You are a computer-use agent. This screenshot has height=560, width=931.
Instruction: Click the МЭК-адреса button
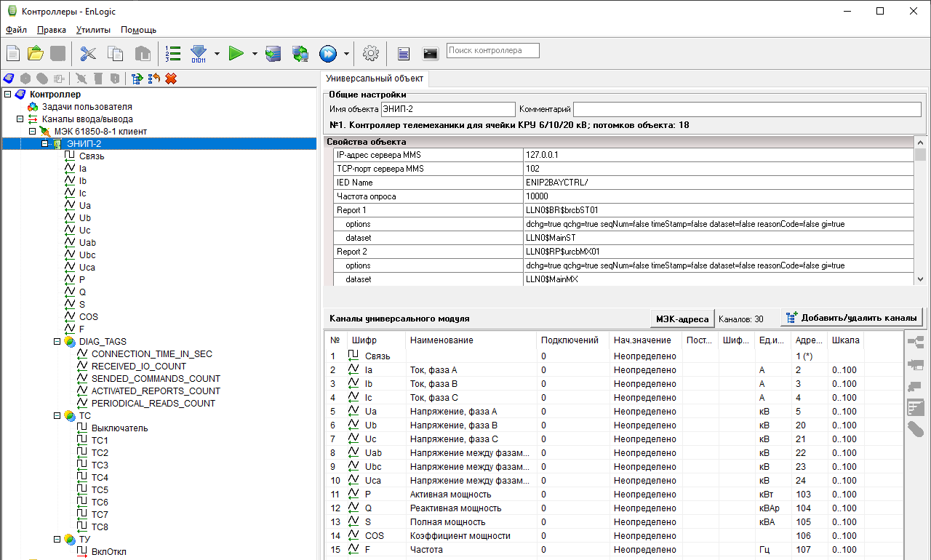point(682,319)
